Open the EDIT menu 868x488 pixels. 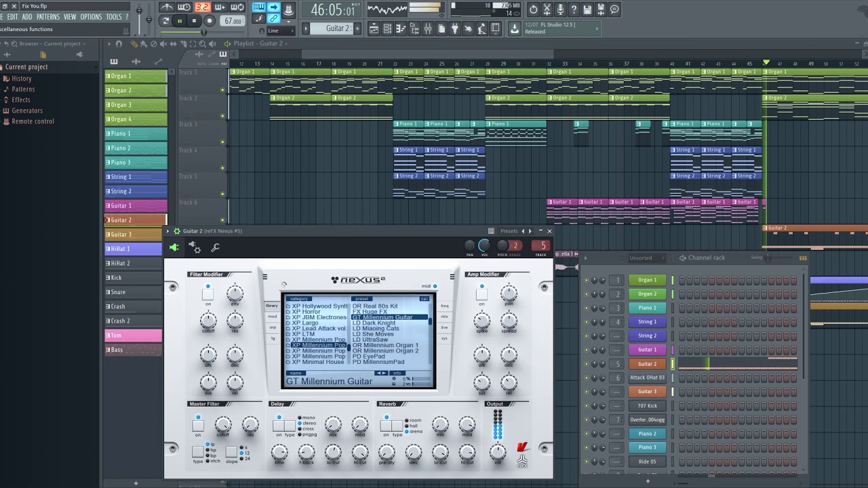click(12, 17)
